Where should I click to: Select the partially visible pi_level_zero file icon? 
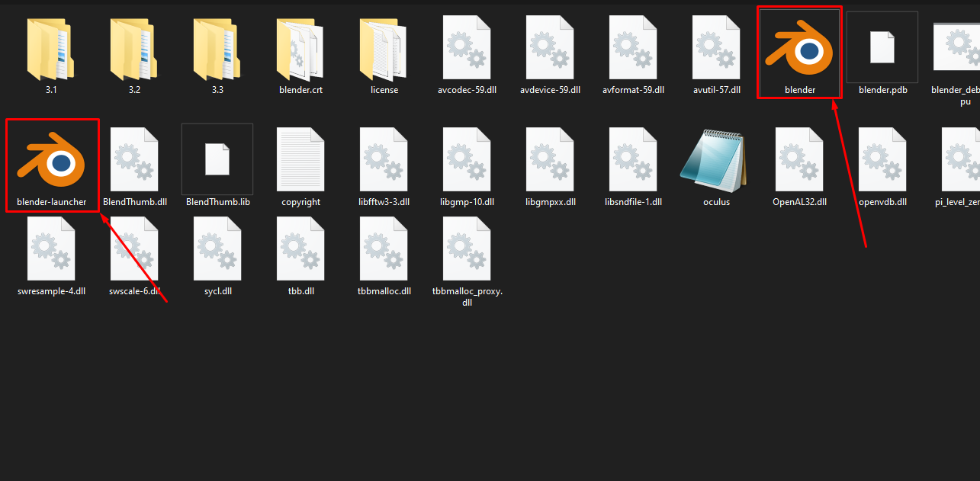960,160
